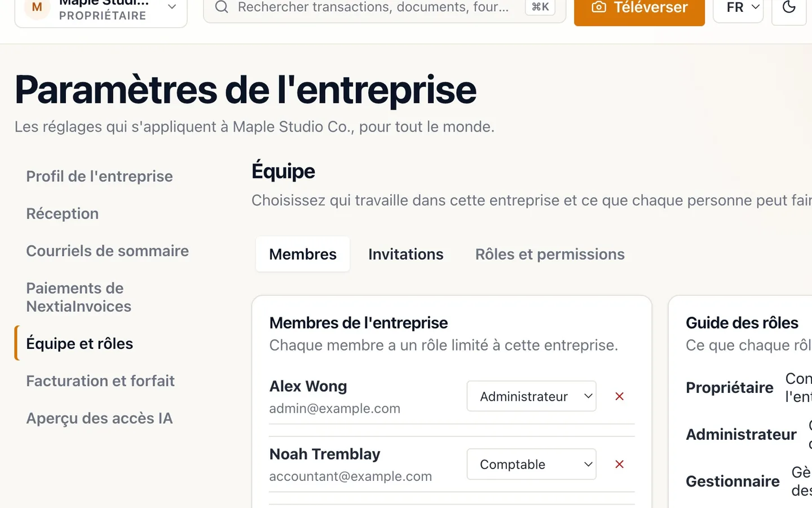
Task: Open Facturation et forfait settings
Action: point(100,380)
